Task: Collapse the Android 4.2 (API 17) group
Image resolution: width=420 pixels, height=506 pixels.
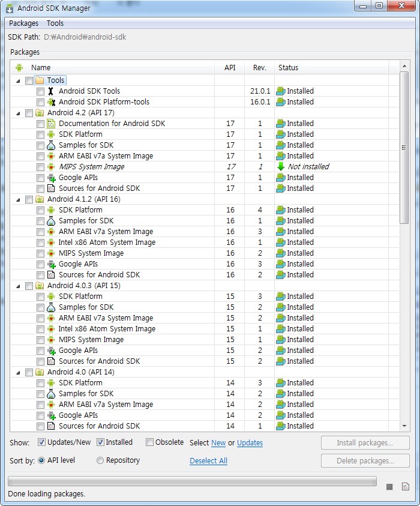Action: tap(19, 113)
